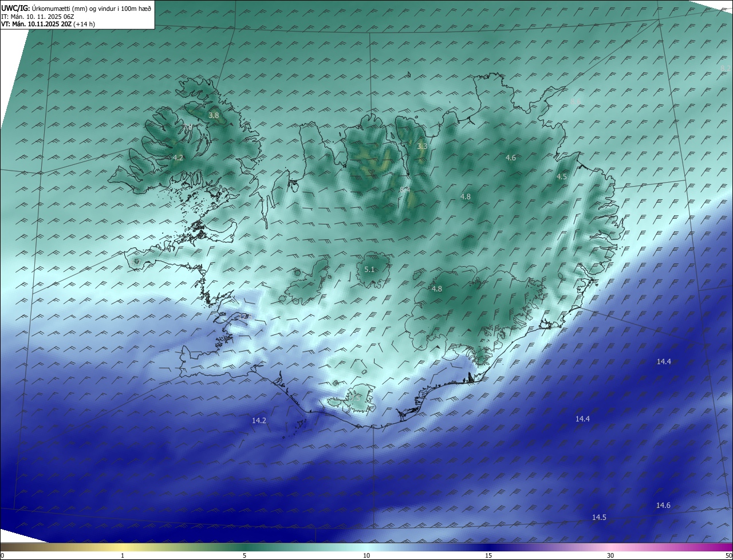Click the 14.5 value over the sea
This screenshot has width=733, height=560.
599,517
